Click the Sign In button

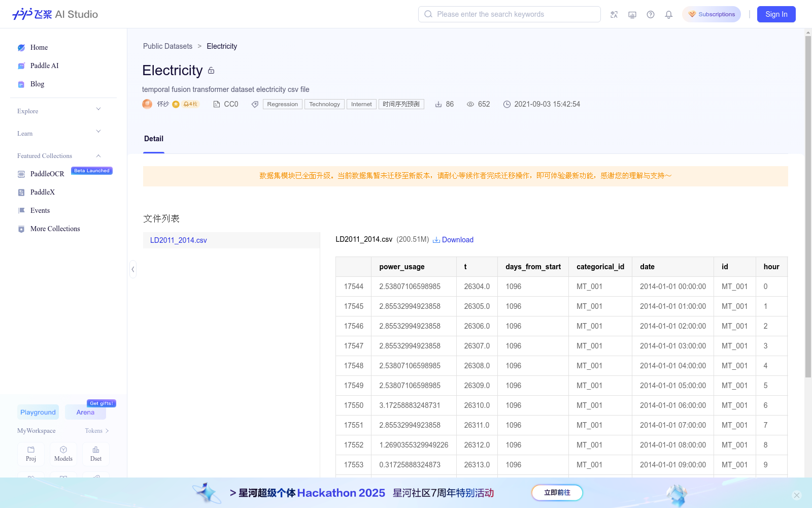(776, 14)
